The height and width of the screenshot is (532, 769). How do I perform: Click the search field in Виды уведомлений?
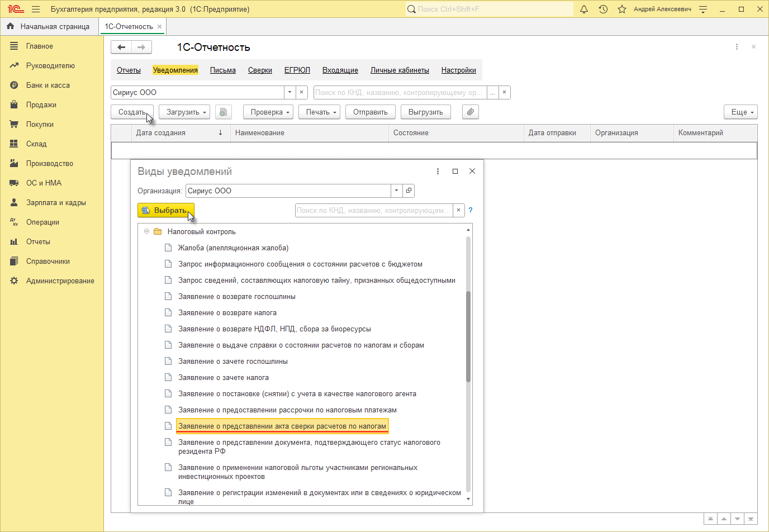[373, 211]
